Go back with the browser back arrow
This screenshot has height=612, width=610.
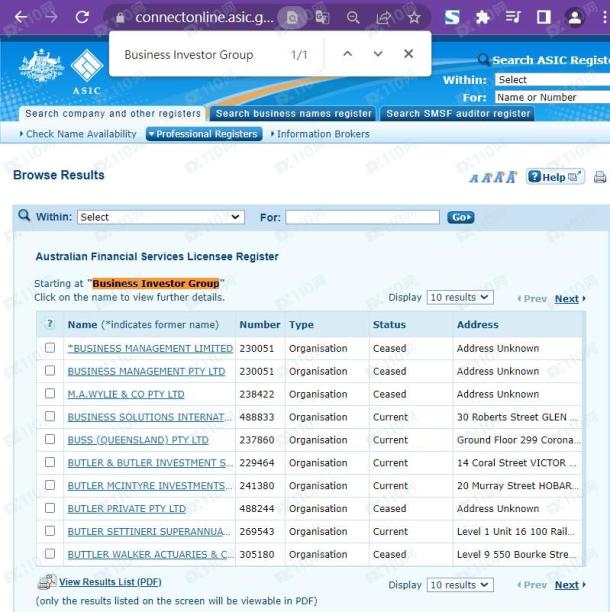(x=21, y=17)
